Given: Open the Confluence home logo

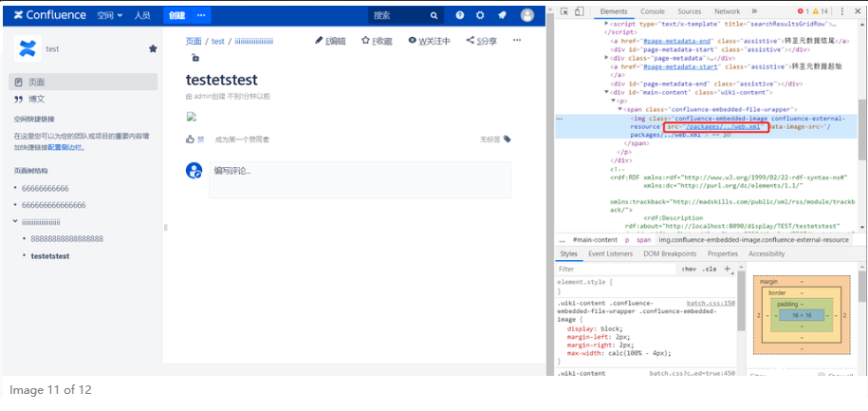Looking at the screenshot, I should click(50, 15).
